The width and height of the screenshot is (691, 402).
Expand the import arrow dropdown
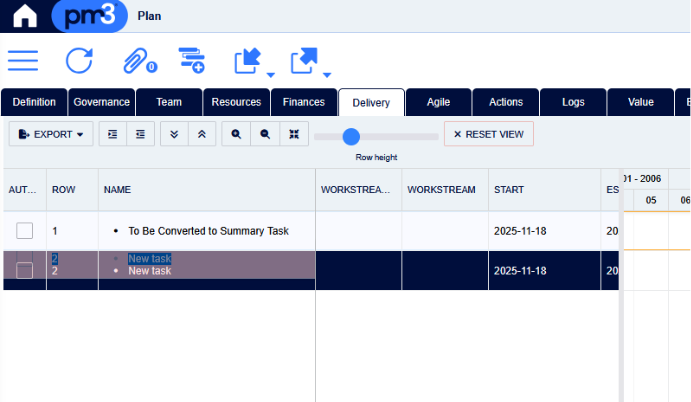270,73
